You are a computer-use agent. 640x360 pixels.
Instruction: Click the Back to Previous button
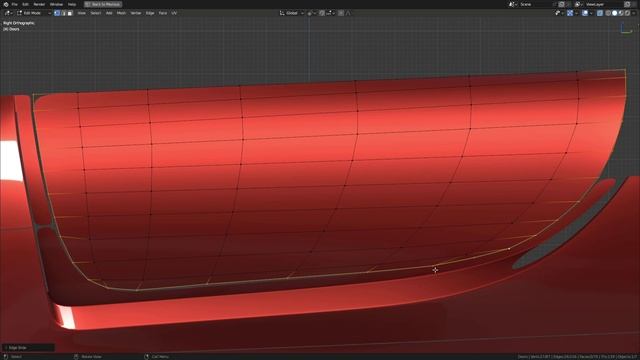click(x=103, y=4)
